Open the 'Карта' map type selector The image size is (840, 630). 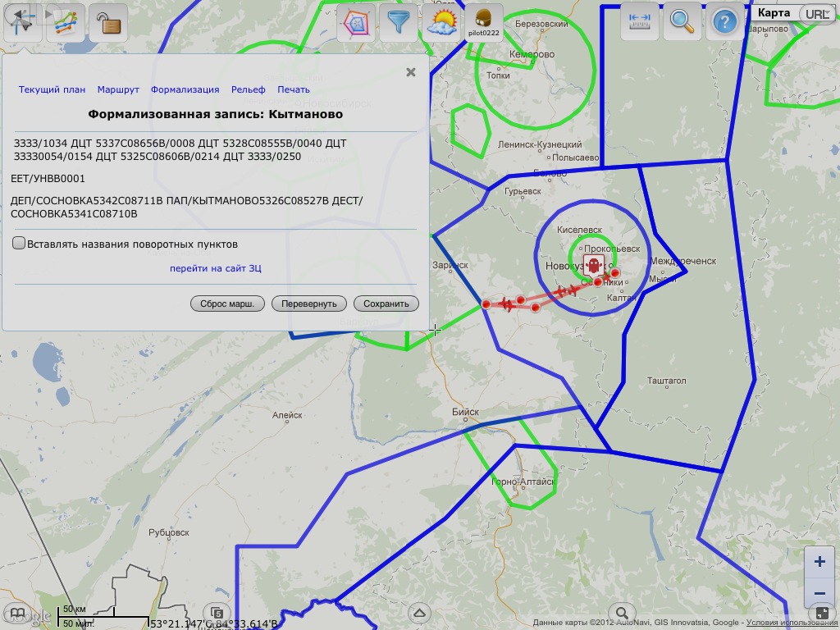(x=773, y=12)
